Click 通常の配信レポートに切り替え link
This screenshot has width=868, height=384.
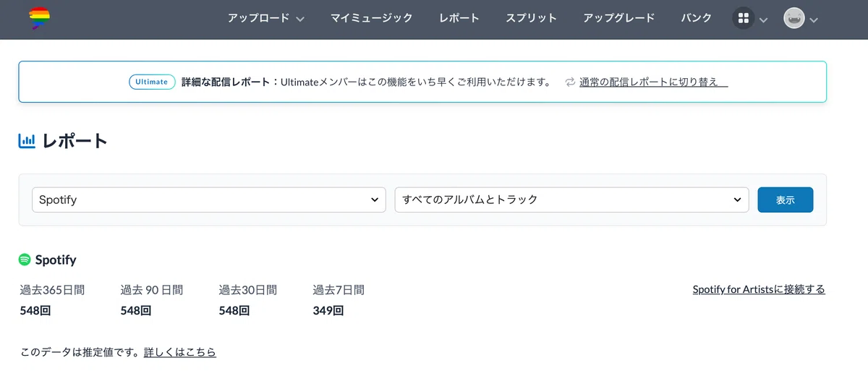(x=653, y=82)
